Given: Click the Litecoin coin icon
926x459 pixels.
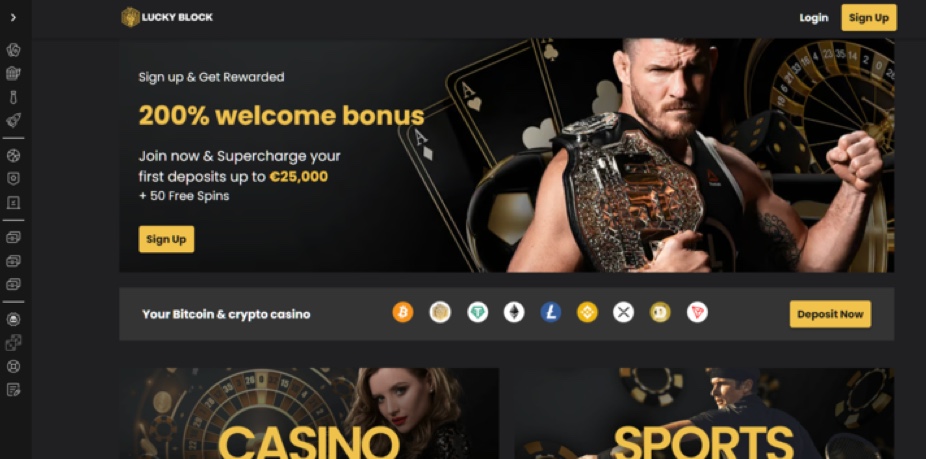Looking at the screenshot, I should pos(550,312).
